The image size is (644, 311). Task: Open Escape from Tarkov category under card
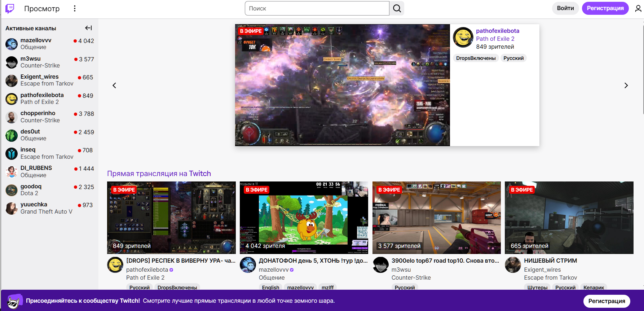550,277
